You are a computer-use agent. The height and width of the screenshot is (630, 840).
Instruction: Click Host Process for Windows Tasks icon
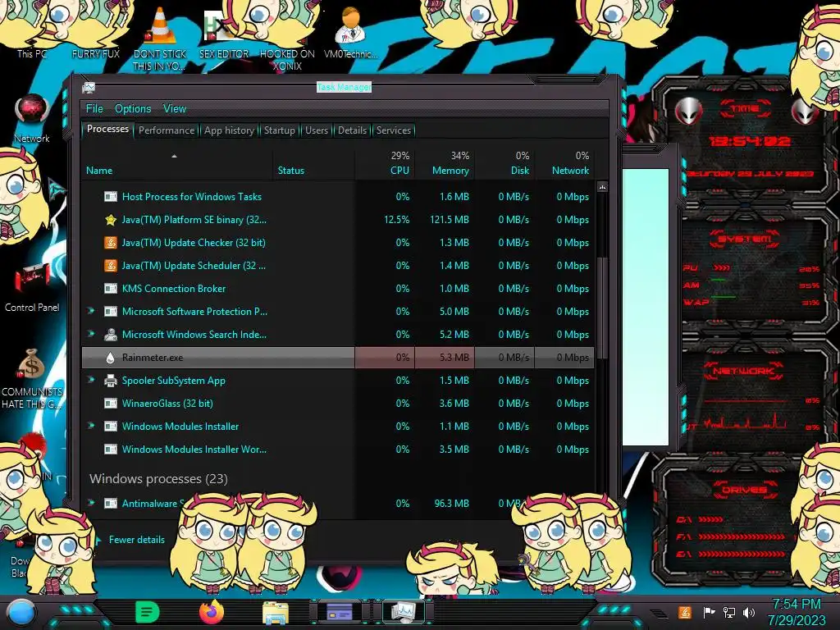(111, 197)
